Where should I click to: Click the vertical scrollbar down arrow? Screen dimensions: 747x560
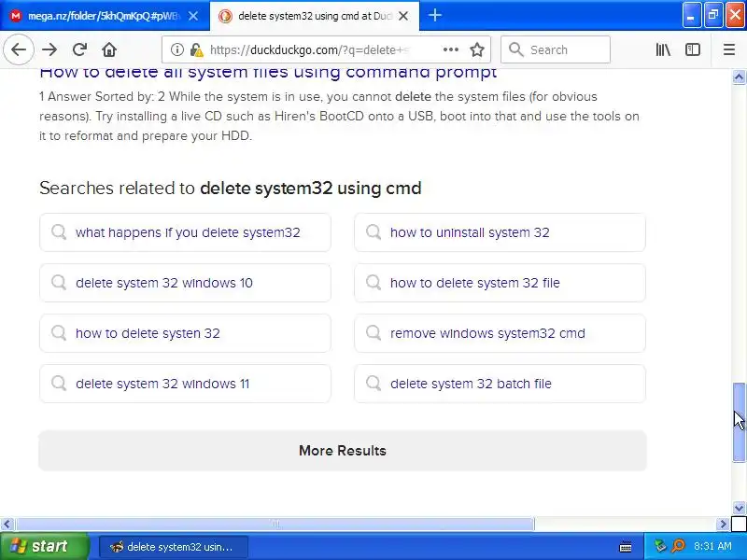pyautogui.click(x=739, y=508)
